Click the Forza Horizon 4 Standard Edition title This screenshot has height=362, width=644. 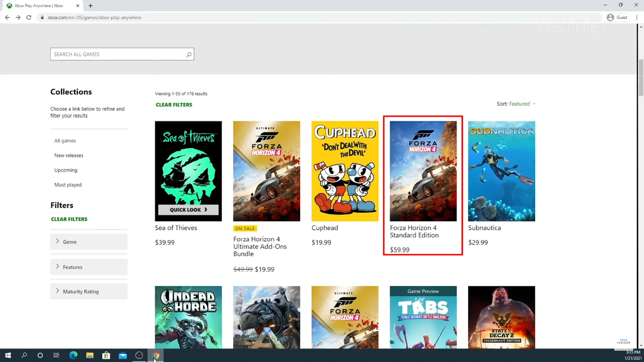[414, 231]
